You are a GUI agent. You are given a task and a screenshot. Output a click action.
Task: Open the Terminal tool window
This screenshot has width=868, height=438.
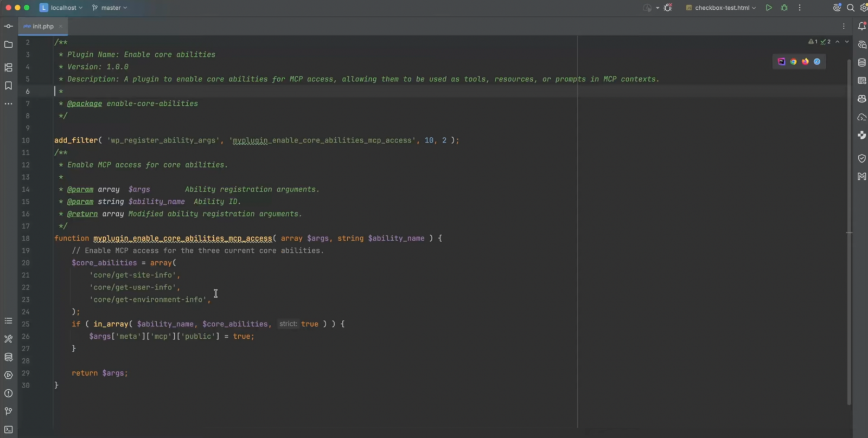pyautogui.click(x=8, y=430)
